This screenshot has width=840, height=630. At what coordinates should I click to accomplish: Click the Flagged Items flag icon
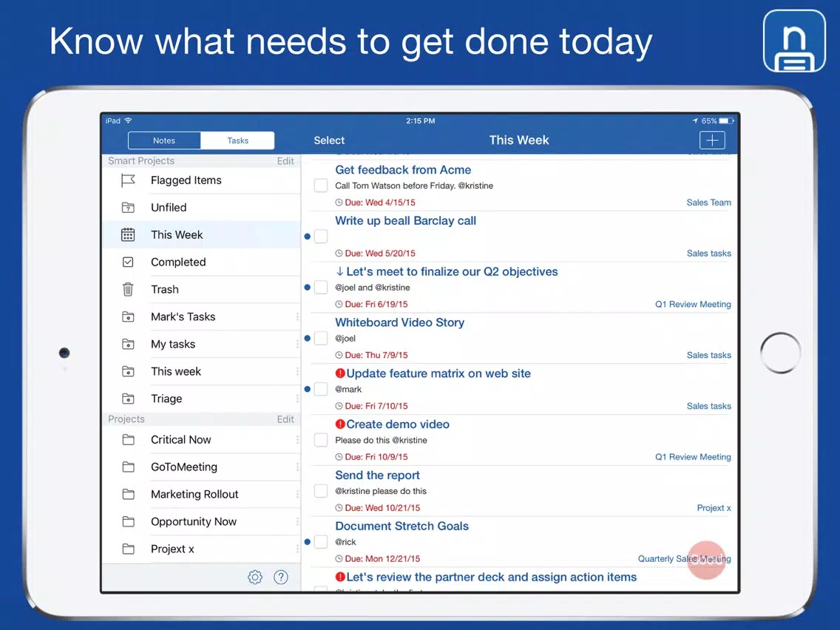point(128,180)
